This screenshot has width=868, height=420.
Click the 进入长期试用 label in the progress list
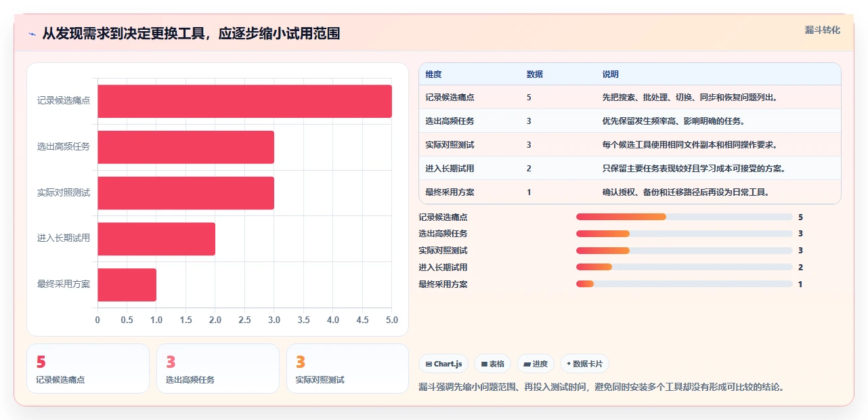click(443, 268)
